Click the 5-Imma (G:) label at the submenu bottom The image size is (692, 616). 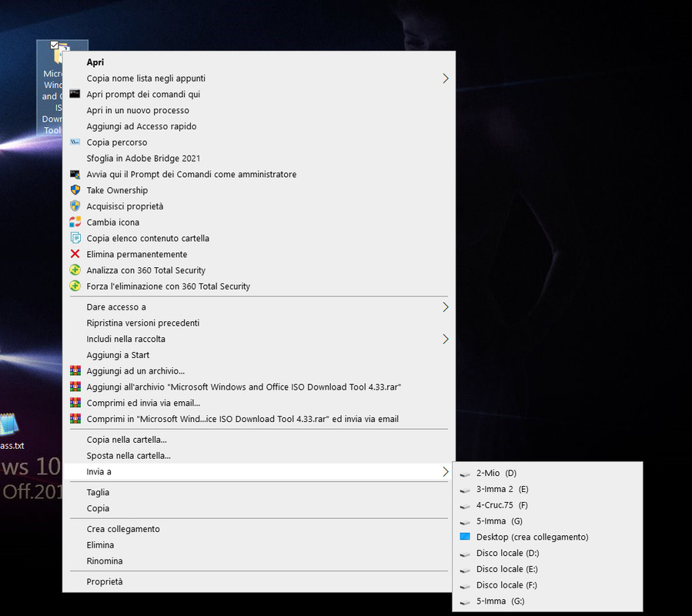coord(500,601)
